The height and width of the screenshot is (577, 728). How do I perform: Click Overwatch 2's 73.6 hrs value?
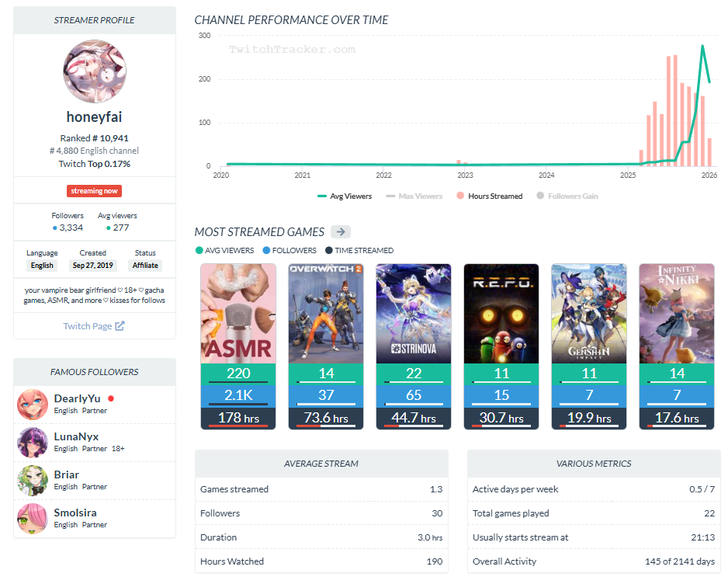click(x=326, y=418)
